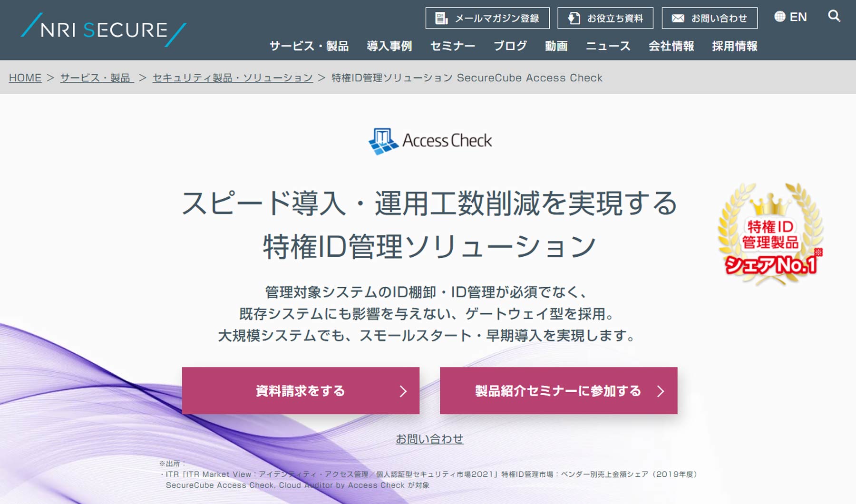Click the Access Check product logo
The width and height of the screenshot is (856, 504).
point(430,141)
